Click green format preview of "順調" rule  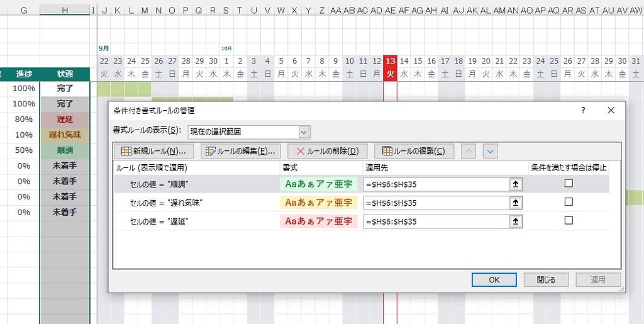pos(319,184)
